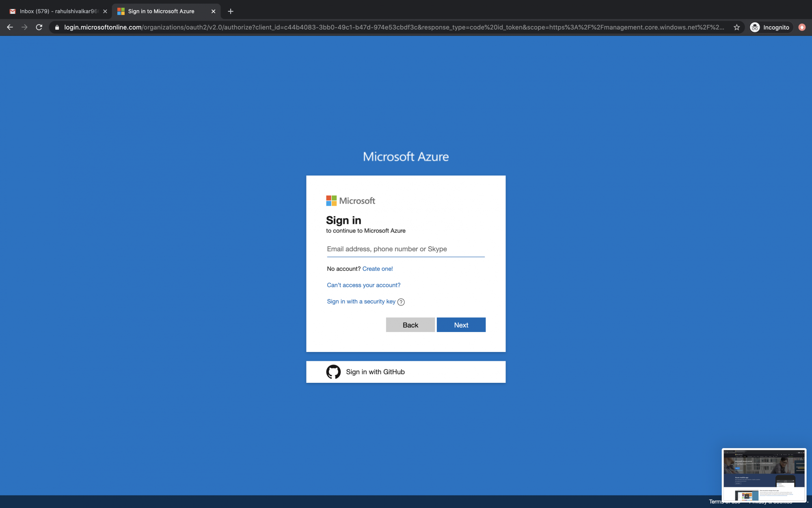Click the email address input field

405,249
